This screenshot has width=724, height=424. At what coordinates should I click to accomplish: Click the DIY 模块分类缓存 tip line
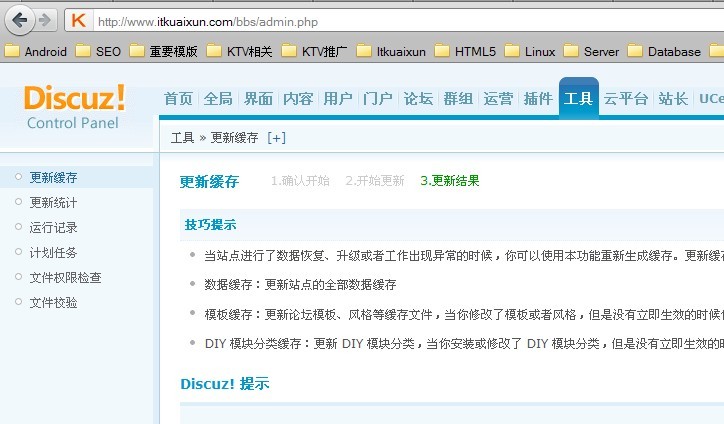464,344
